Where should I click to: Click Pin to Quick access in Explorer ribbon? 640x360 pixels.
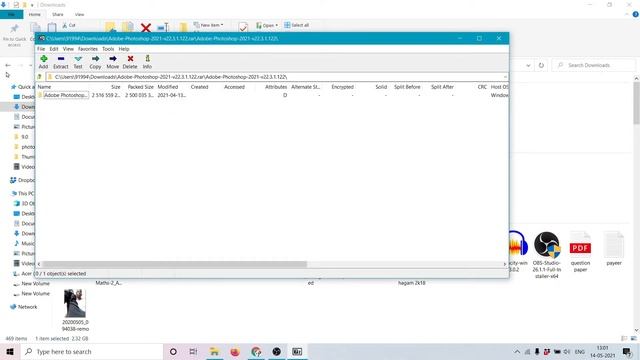click(x=14, y=34)
